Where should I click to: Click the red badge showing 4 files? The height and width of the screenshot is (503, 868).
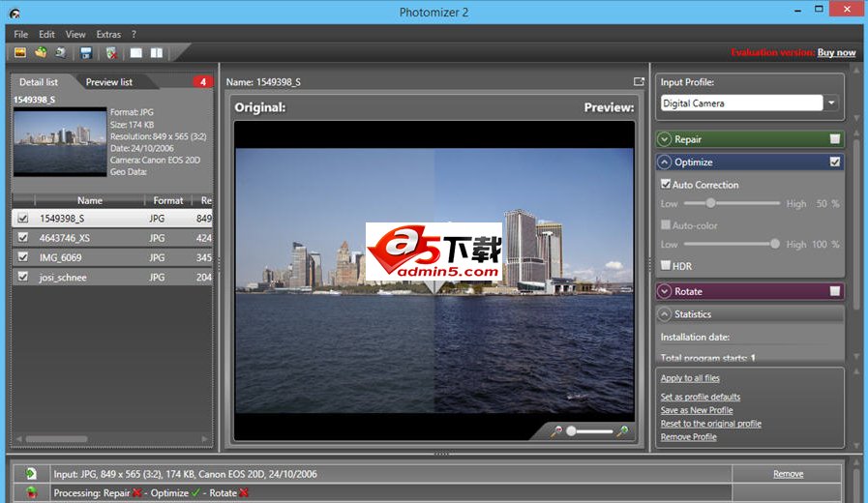pos(202,82)
